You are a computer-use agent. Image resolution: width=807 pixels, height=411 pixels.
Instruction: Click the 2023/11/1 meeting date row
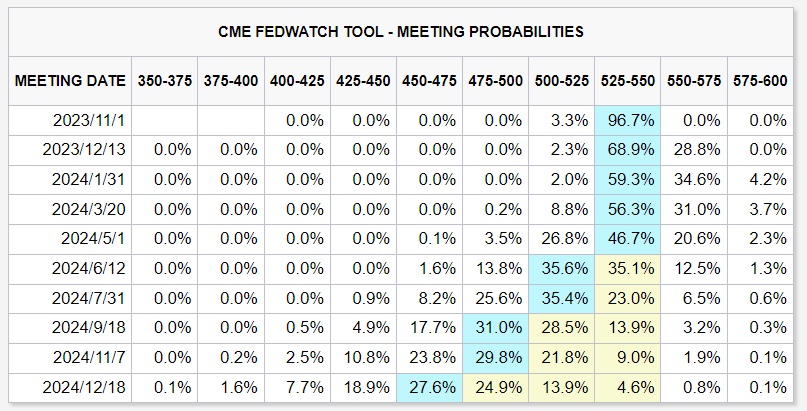(90, 121)
